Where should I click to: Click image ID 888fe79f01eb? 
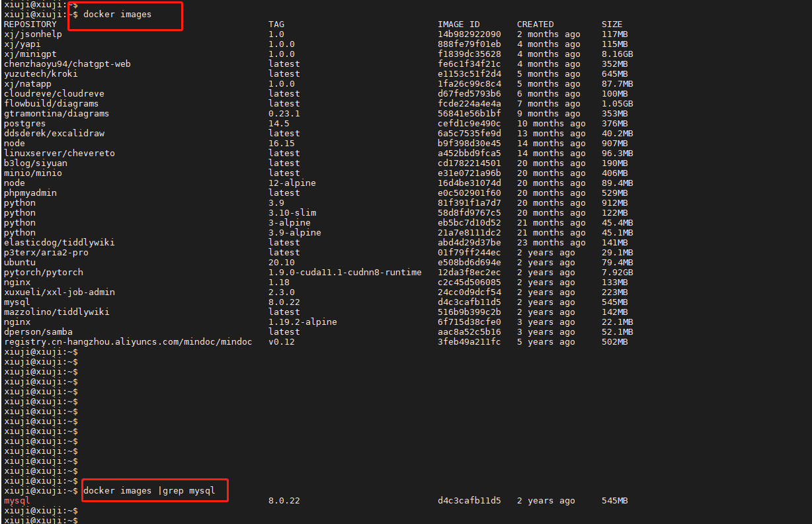tap(469, 44)
